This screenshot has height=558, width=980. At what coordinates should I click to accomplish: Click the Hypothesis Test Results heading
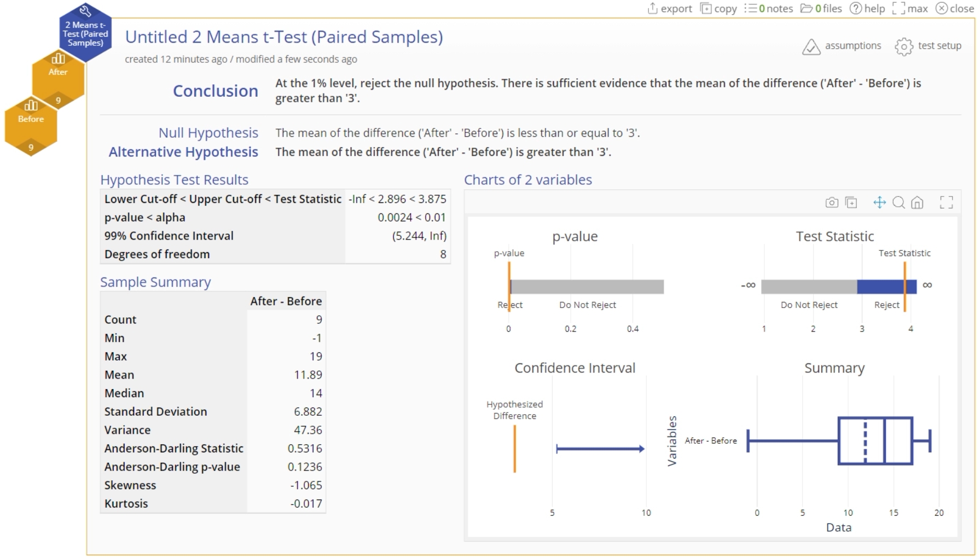click(x=174, y=180)
